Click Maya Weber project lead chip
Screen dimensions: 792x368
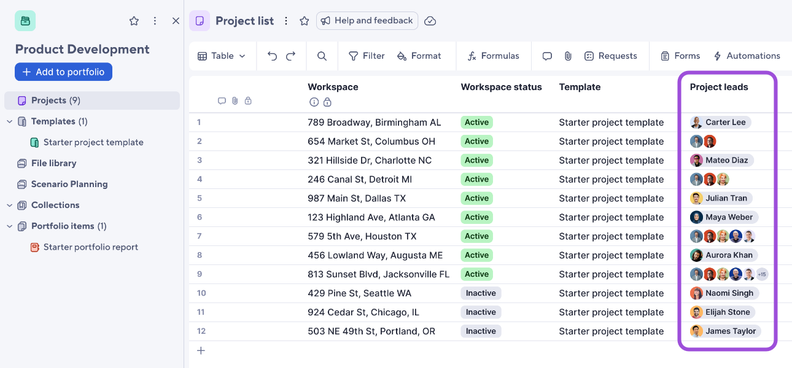tap(724, 217)
